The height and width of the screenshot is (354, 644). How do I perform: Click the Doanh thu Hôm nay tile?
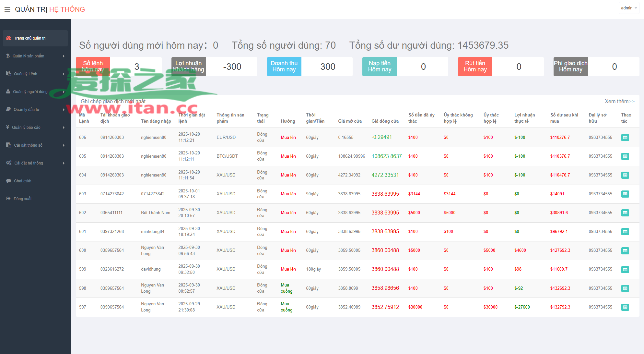coord(284,67)
